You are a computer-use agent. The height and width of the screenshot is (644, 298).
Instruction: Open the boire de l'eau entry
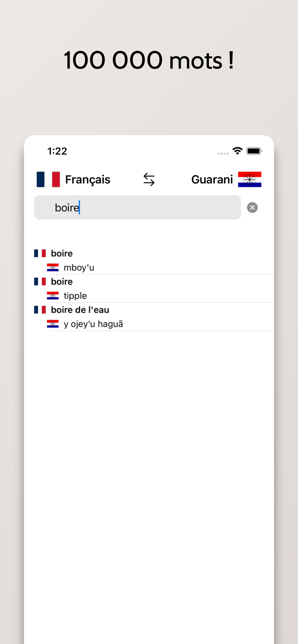pos(80,310)
